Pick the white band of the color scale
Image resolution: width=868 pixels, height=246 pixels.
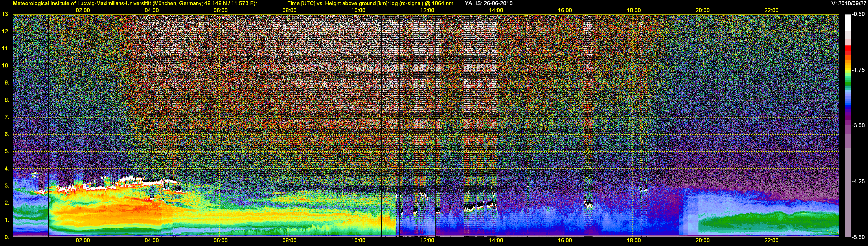848,23
